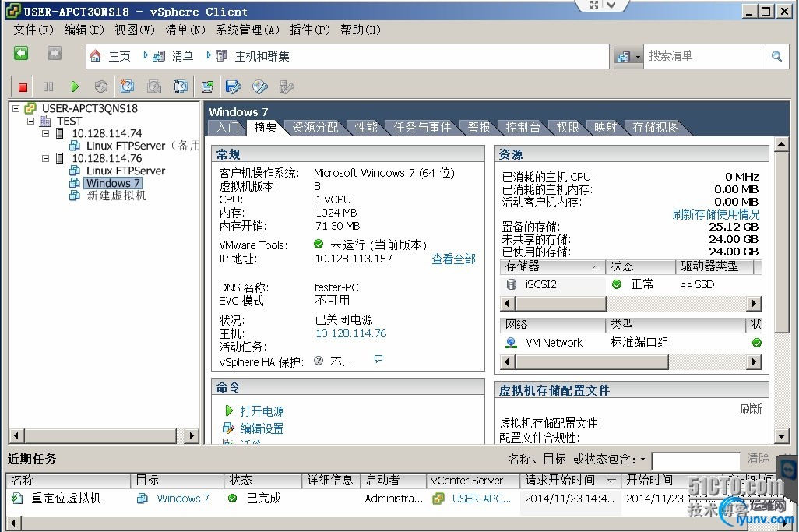Launch the VM console toolbar icon

coord(207,86)
